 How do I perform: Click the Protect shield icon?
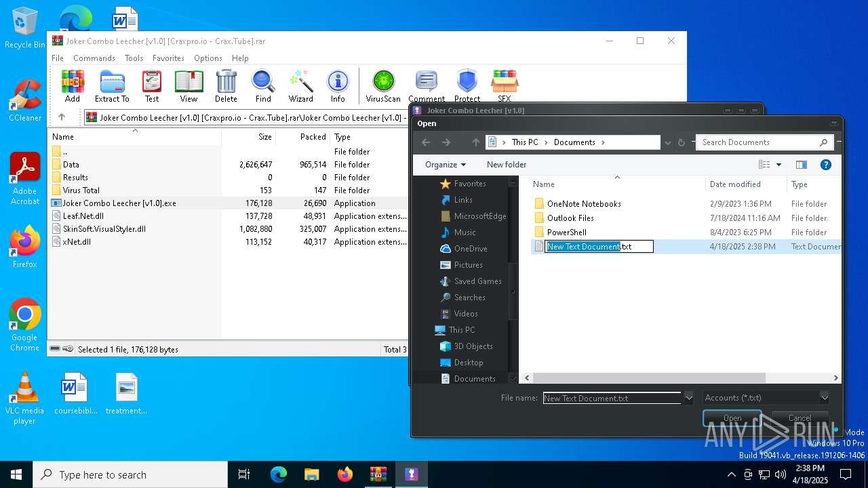(x=467, y=85)
